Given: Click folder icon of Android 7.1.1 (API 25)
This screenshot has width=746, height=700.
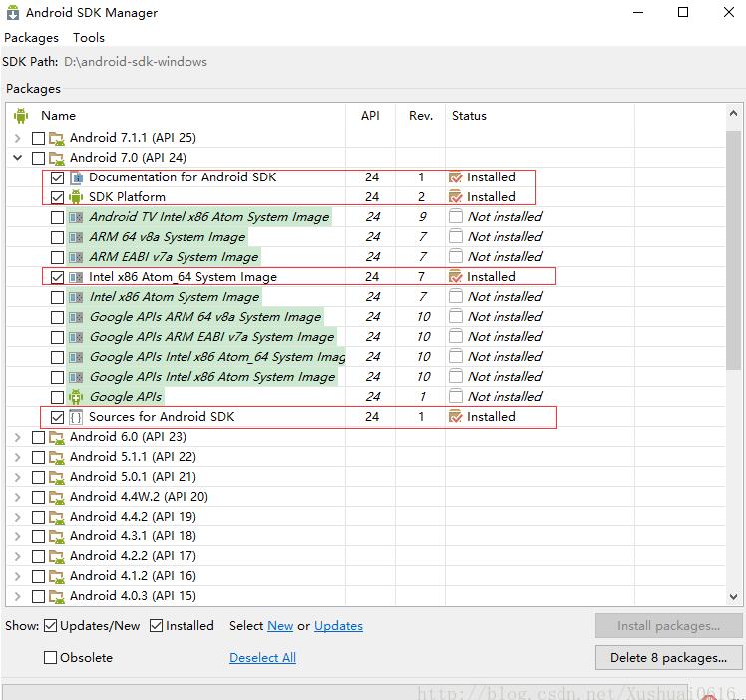Looking at the screenshot, I should (57, 138).
